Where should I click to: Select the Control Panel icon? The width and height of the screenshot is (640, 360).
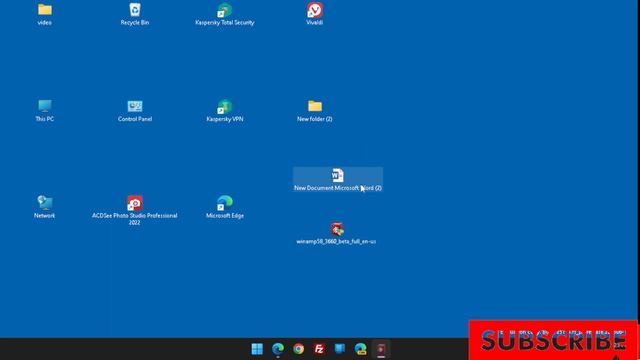[135, 110]
